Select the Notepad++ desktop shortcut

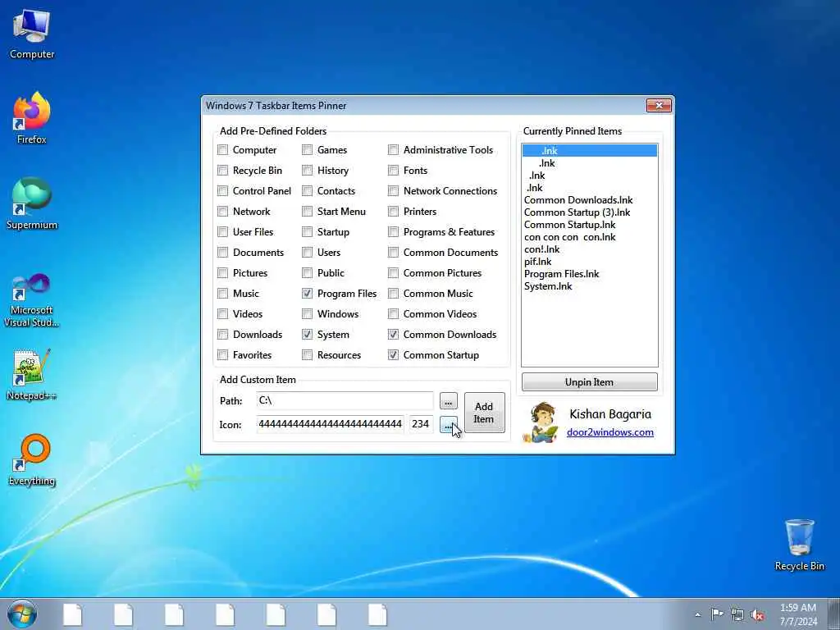(x=32, y=374)
